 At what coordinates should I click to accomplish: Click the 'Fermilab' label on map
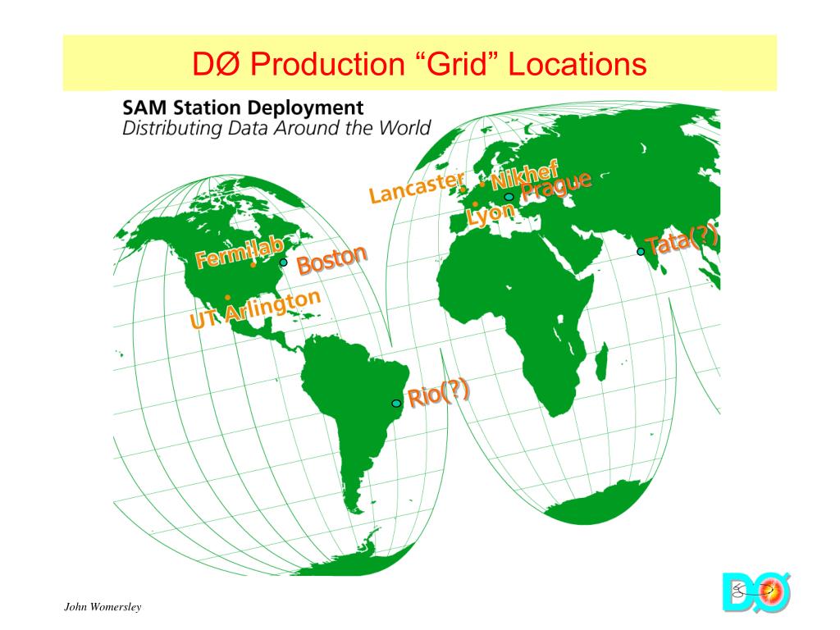click(240, 252)
